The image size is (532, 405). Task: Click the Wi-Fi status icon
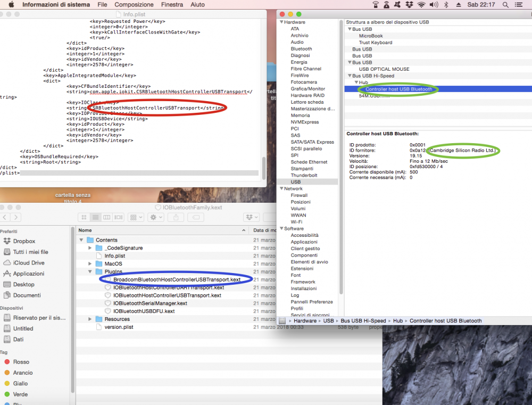point(421,4)
